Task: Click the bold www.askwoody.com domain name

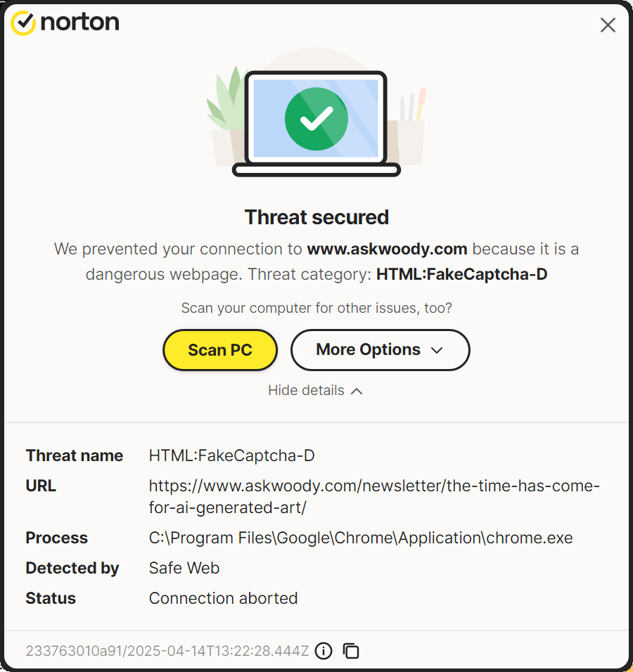Action: click(387, 249)
